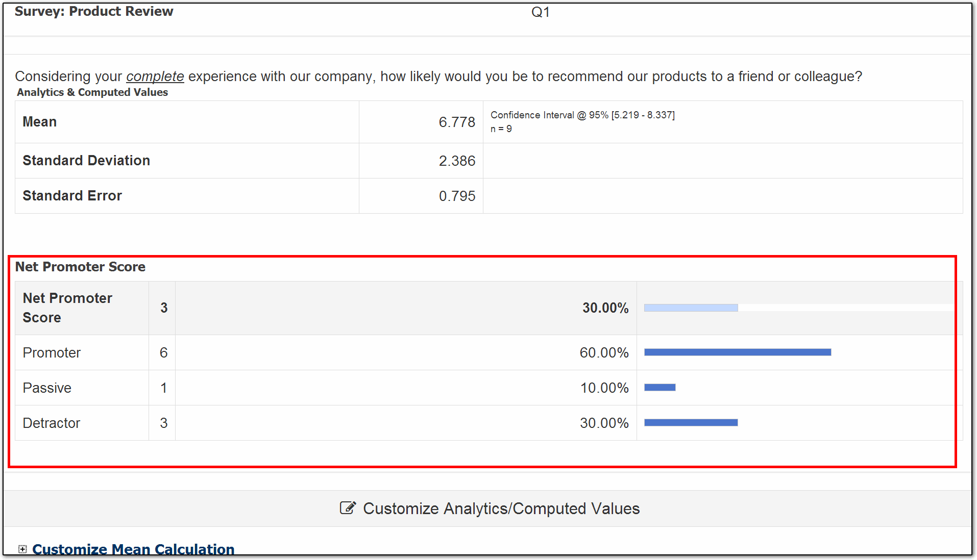This screenshot has height=560, width=977.
Task: Click the Net Promoter Score section heading
Action: click(x=80, y=267)
